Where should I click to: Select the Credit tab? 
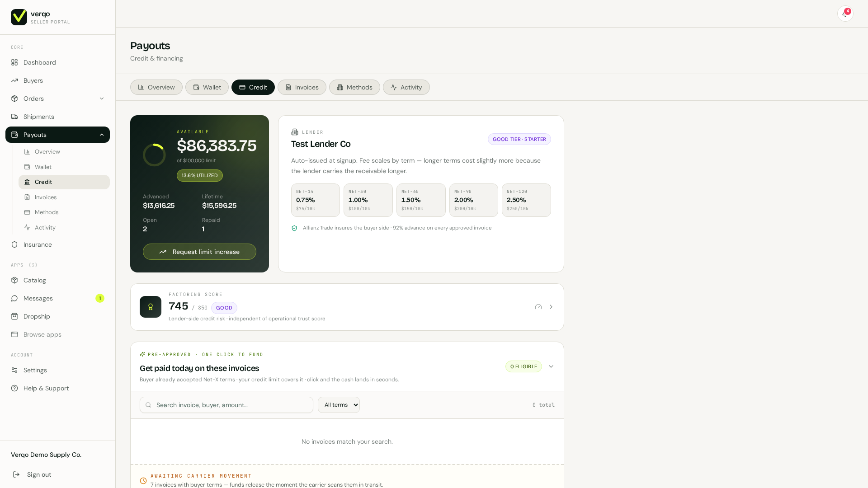pyautogui.click(x=253, y=87)
